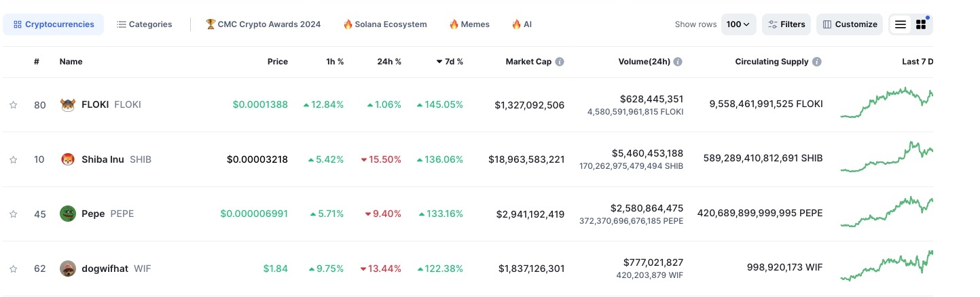The image size is (980, 297).
Task: Open the Solana Ecosystem tab
Action: [385, 24]
